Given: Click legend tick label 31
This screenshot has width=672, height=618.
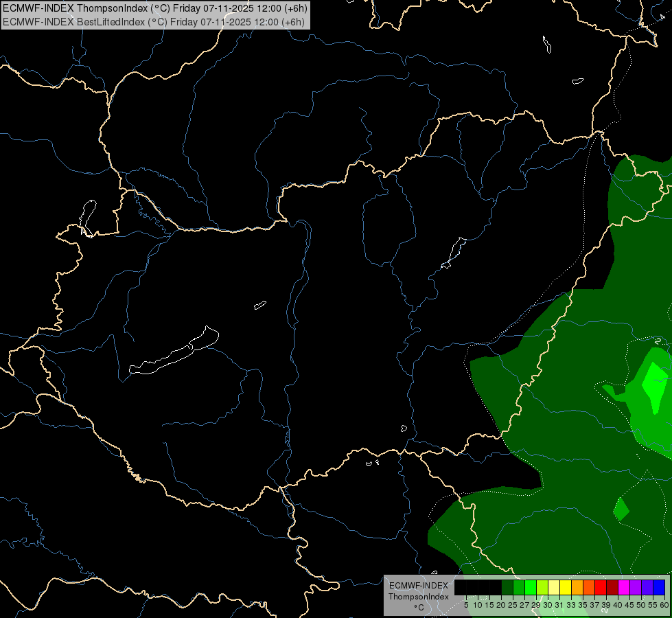Looking at the screenshot, I should coord(559,605).
